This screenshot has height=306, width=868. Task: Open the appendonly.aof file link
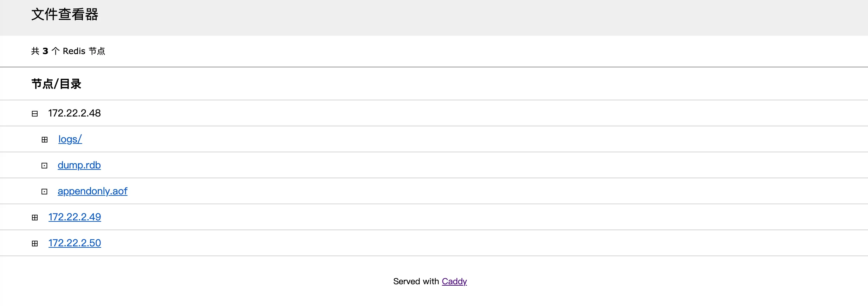pyautogui.click(x=92, y=191)
